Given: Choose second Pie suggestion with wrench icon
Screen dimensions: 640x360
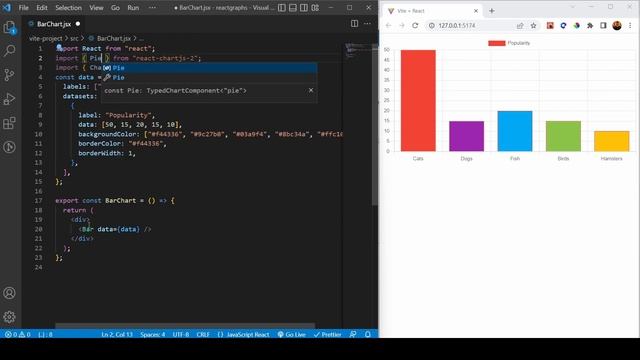Looking at the screenshot, I should click(x=209, y=77).
